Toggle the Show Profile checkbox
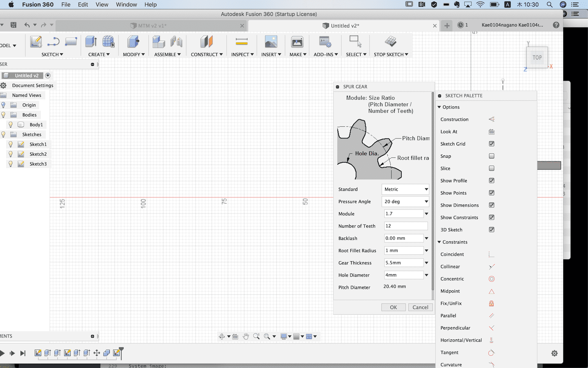This screenshot has height=368, width=588. click(x=492, y=181)
